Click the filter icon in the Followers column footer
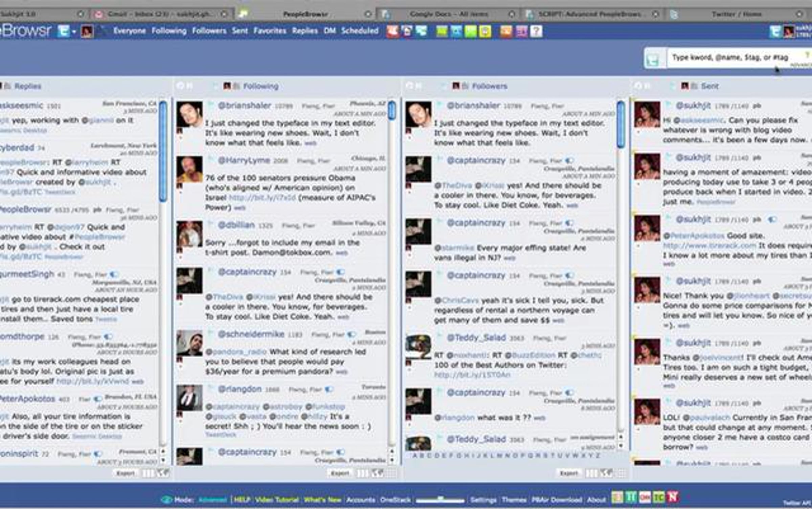Viewport: 812px width, 509px height. pyautogui.click(x=606, y=473)
